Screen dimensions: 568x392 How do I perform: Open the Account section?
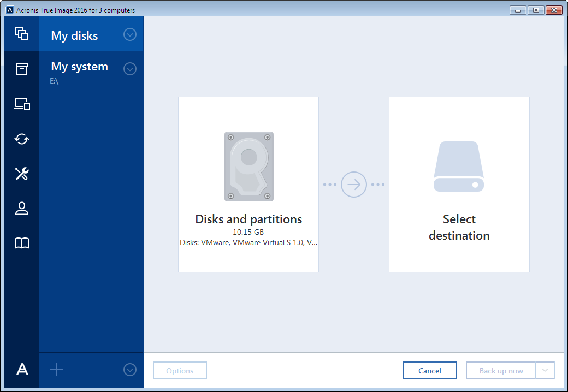click(22, 209)
